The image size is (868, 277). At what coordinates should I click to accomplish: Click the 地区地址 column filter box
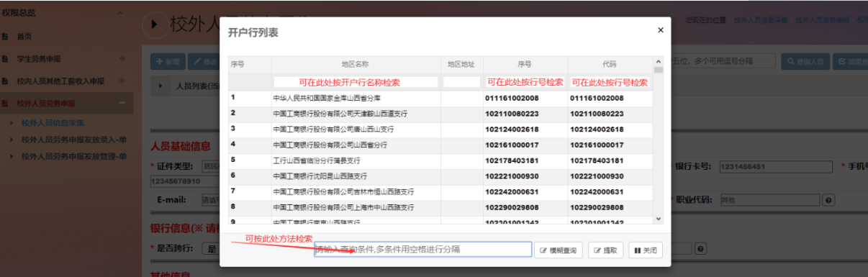pyautogui.click(x=462, y=82)
